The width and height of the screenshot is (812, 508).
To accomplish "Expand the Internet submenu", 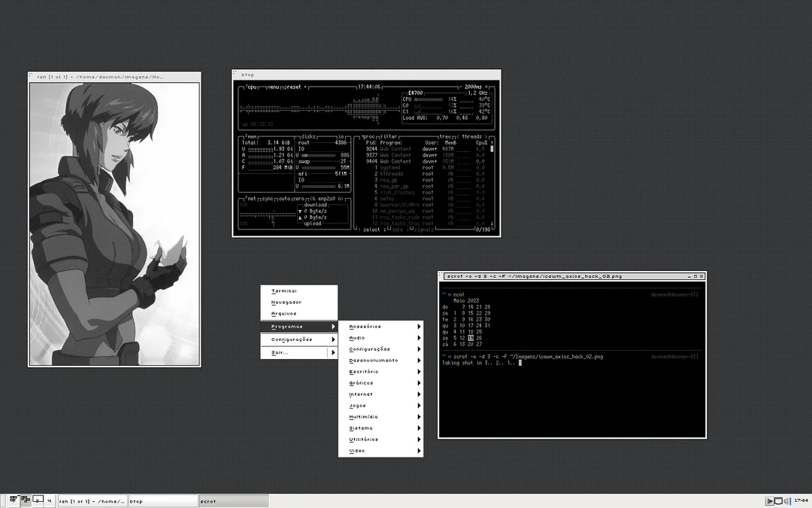I will (365, 394).
